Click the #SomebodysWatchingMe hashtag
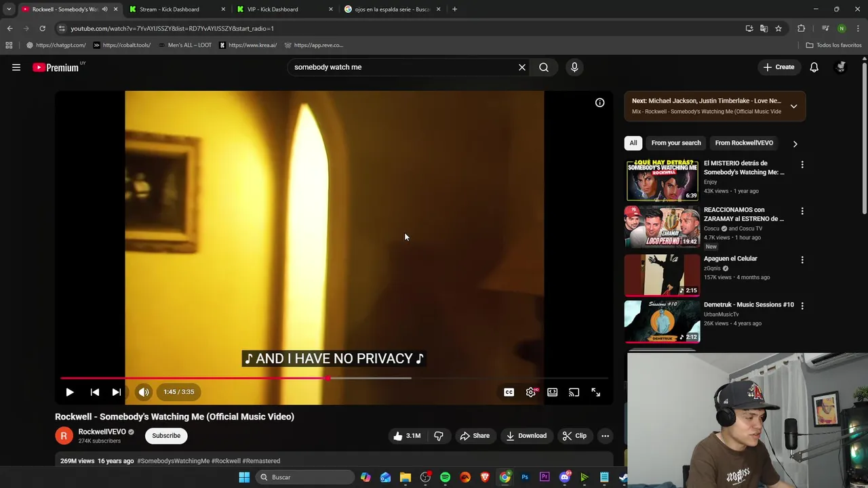868x488 pixels. click(x=173, y=461)
